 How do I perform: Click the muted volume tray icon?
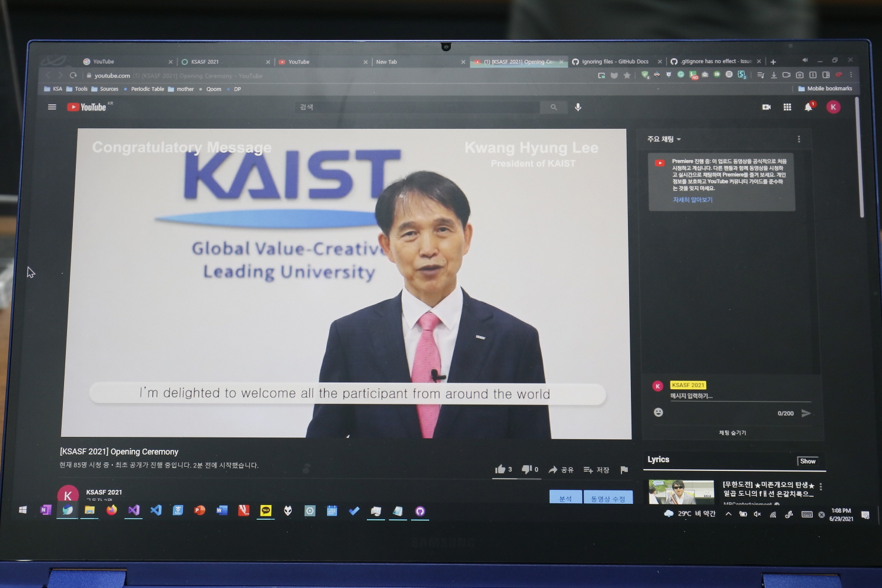(757, 514)
